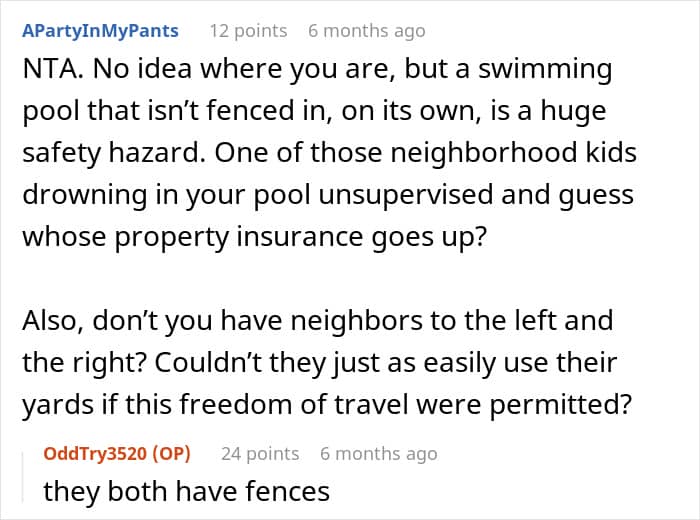The image size is (700, 520).
Task: Open the top comment's "6 months ago" timestamp
Action: [367, 31]
